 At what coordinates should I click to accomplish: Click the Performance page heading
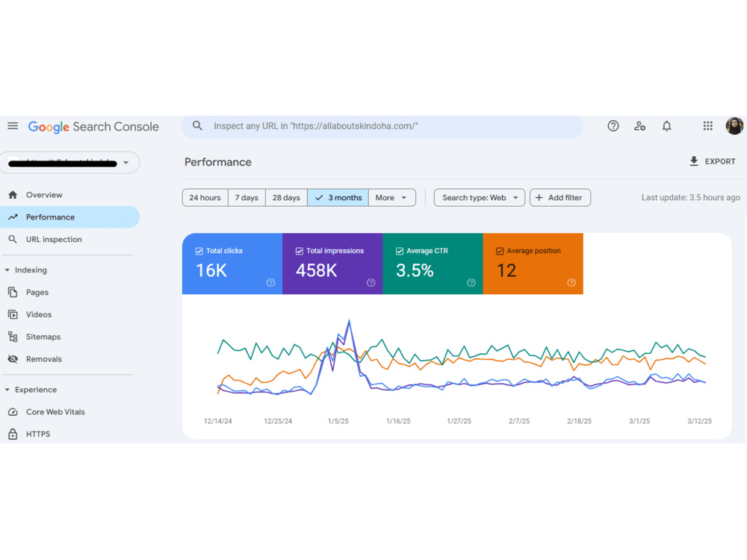[217, 162]
